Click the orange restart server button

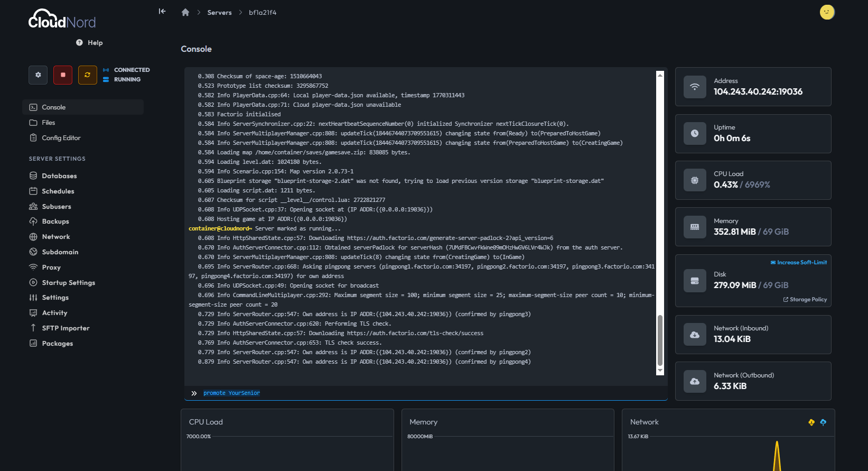tap(87, 75)
